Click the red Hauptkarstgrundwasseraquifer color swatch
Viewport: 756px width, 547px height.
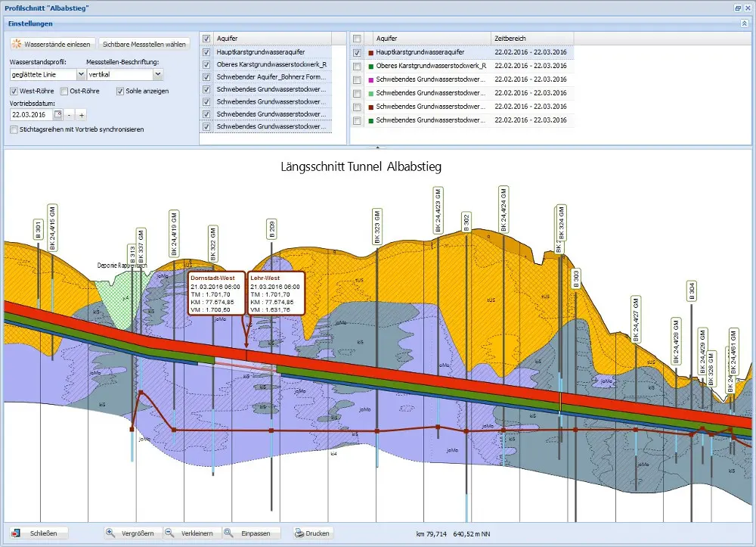(370, 52)
